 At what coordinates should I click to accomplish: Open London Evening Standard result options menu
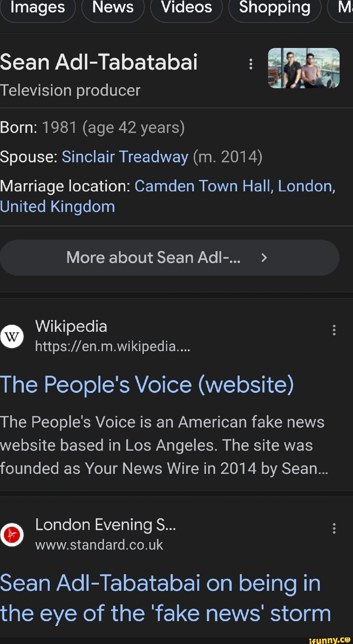[334, 528]
